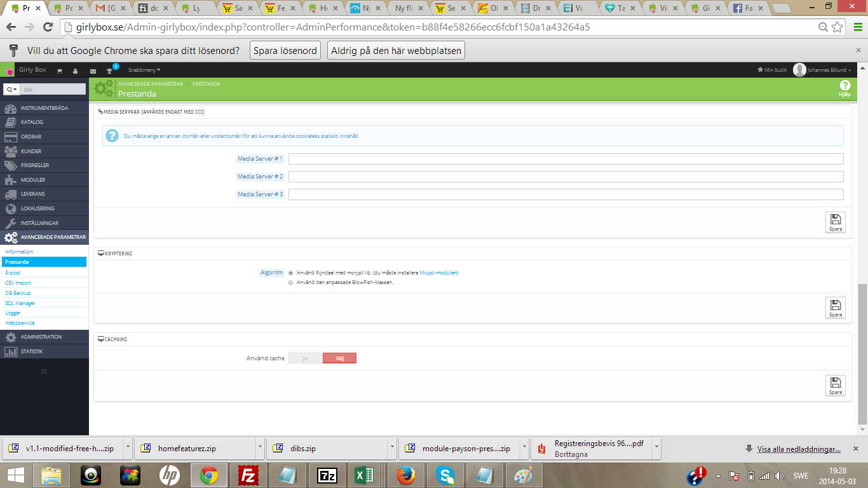Open the Loggar submenu item
Image resolution: width=868 pixels, height=488 pixels.
click(13, 313)
